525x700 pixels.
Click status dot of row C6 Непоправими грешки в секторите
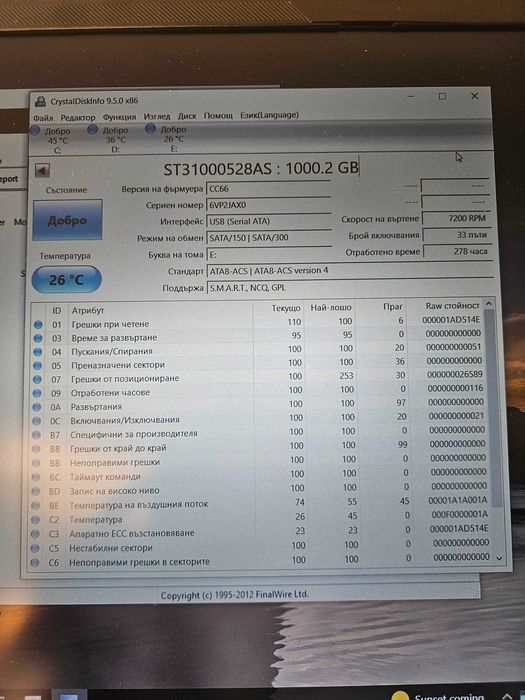tap(35, 562)
